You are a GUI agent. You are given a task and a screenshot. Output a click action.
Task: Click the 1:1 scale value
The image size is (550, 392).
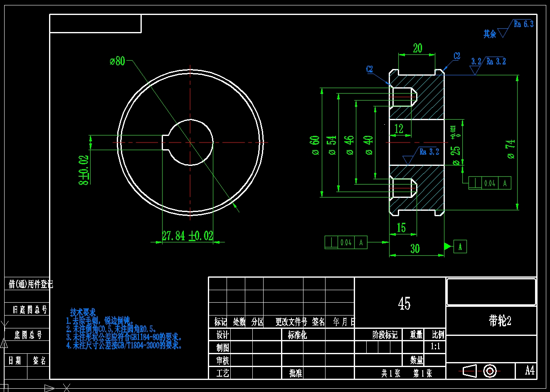[435, 347]
